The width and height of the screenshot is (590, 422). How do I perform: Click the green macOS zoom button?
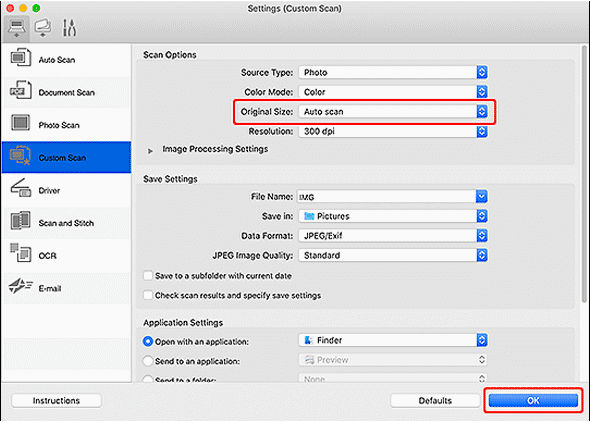tap(36, 8)
